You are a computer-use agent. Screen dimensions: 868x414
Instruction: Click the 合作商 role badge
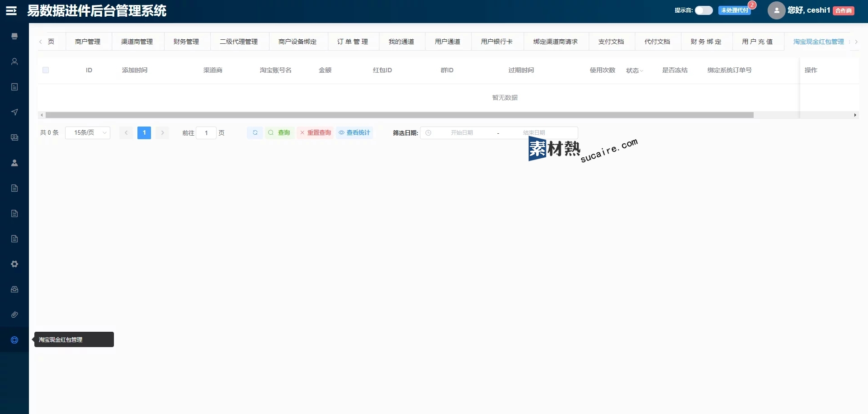[844, 11]
